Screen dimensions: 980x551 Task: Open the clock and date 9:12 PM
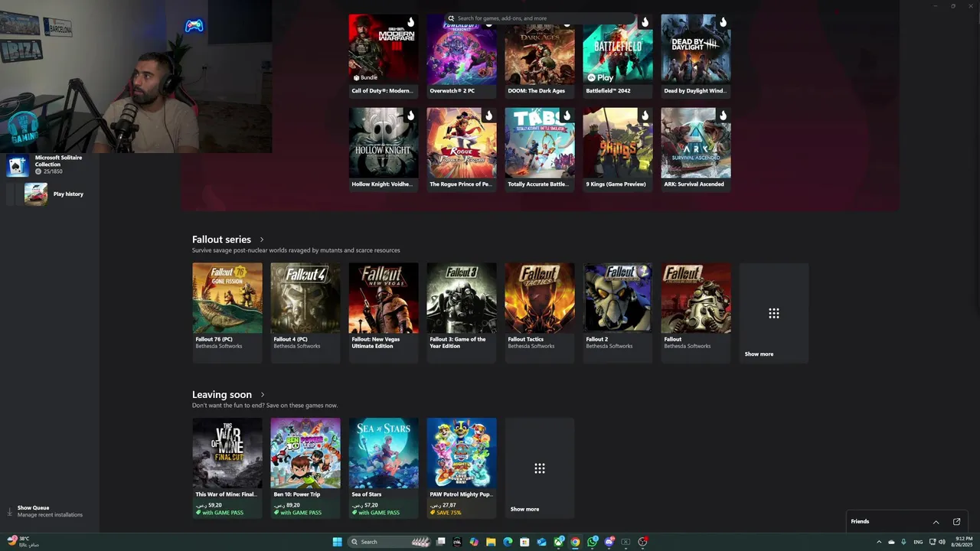tap(962, 542)
